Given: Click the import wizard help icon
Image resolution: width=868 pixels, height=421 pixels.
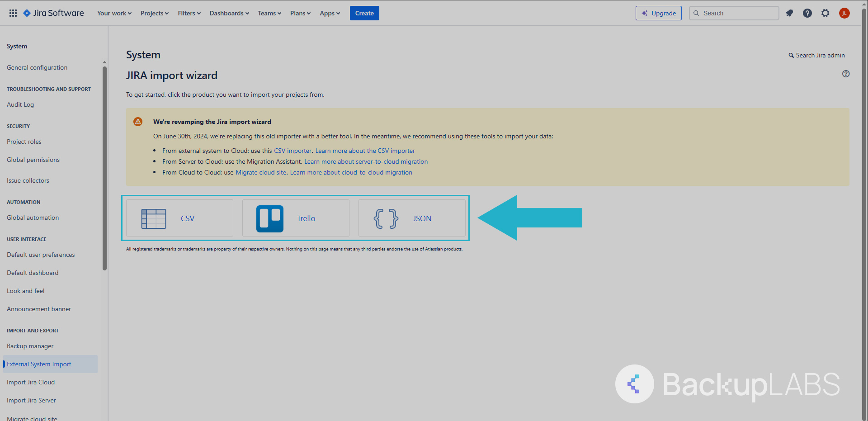Looking at the screenshot, I should 846,74.
